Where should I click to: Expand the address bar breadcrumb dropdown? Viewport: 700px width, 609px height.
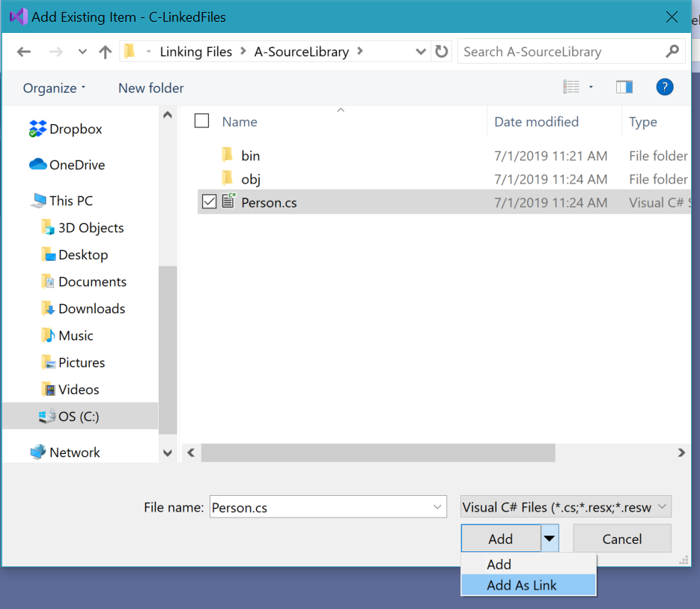(x=419, y=51)
